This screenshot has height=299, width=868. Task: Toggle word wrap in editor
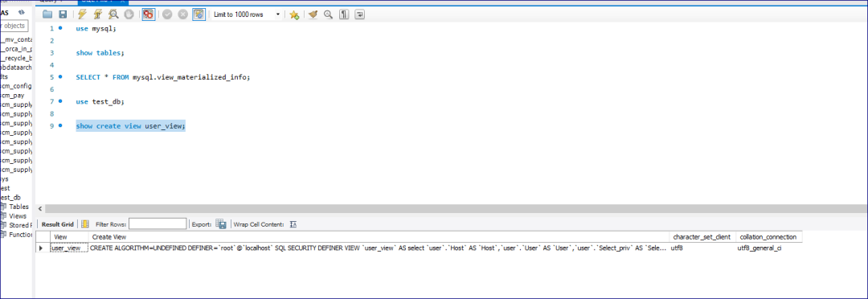(x=360, y=14)
